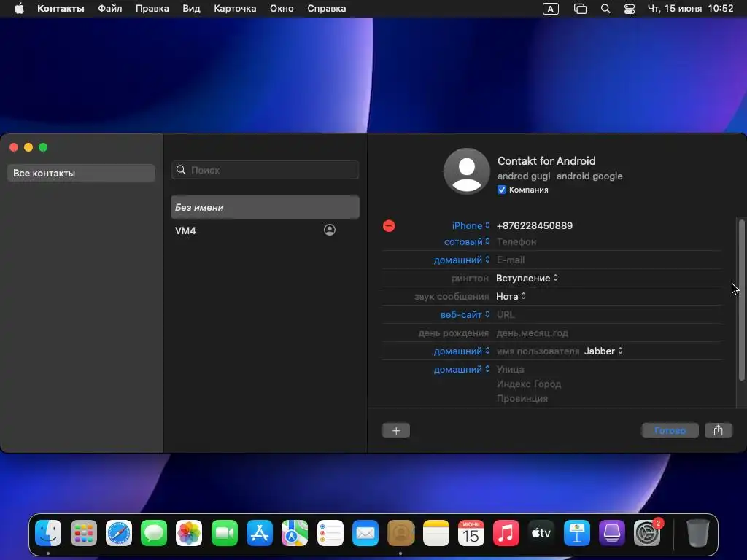Select the Без имени contact
The height and width of the screenshot is (560, 747).
pos(265,207)
